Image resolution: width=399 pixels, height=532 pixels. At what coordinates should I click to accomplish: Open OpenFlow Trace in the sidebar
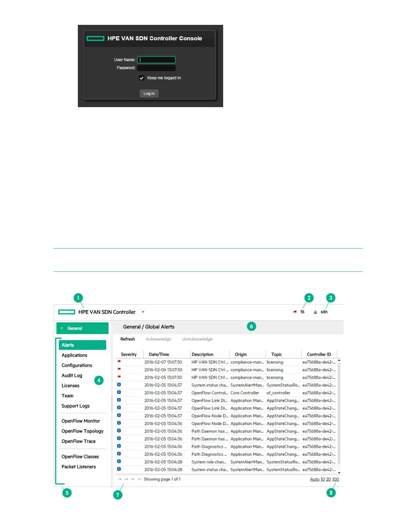(x=78, y=441)
